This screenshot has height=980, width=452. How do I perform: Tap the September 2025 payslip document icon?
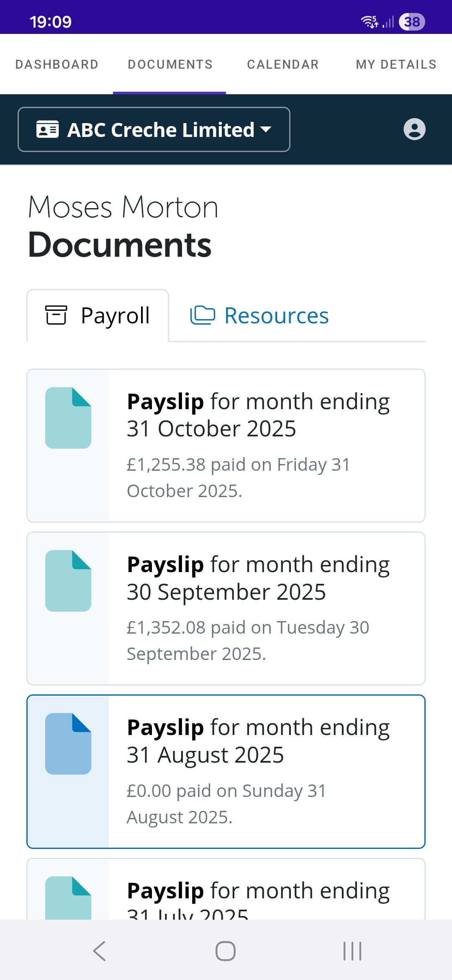[x=68, y=581]
